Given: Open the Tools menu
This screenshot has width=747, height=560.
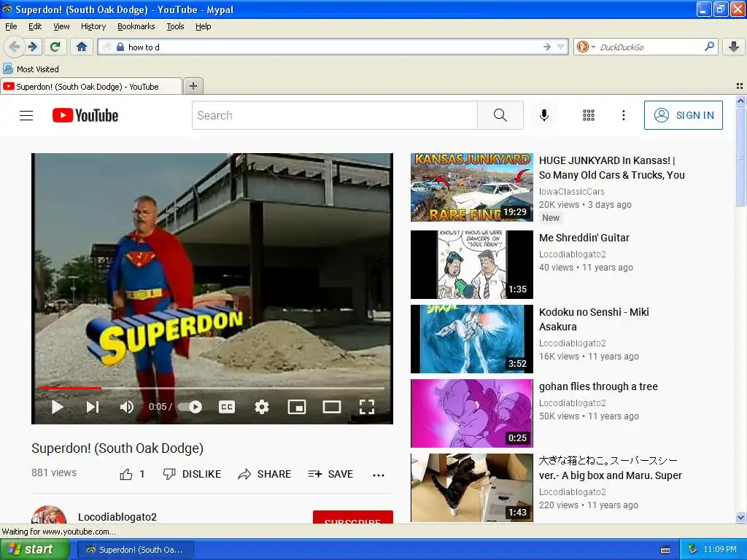Looking at the screenshot, I should click(x=175, y=26).
